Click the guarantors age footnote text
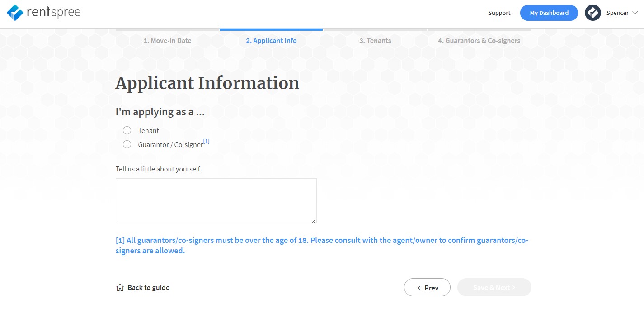 coord(322,245)
